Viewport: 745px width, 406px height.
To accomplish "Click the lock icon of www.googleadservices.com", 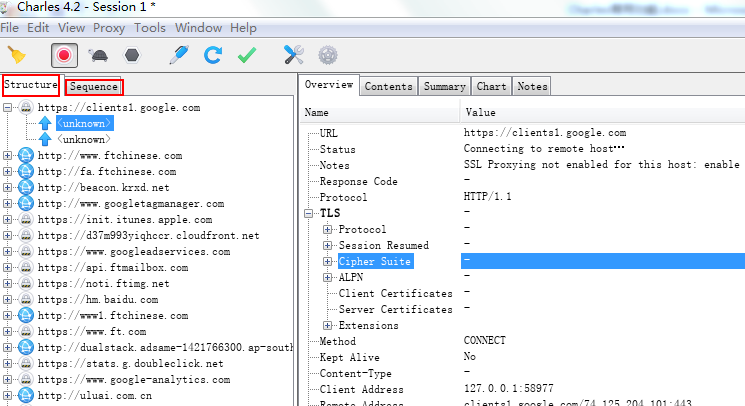I will click(x=26, y=251).
